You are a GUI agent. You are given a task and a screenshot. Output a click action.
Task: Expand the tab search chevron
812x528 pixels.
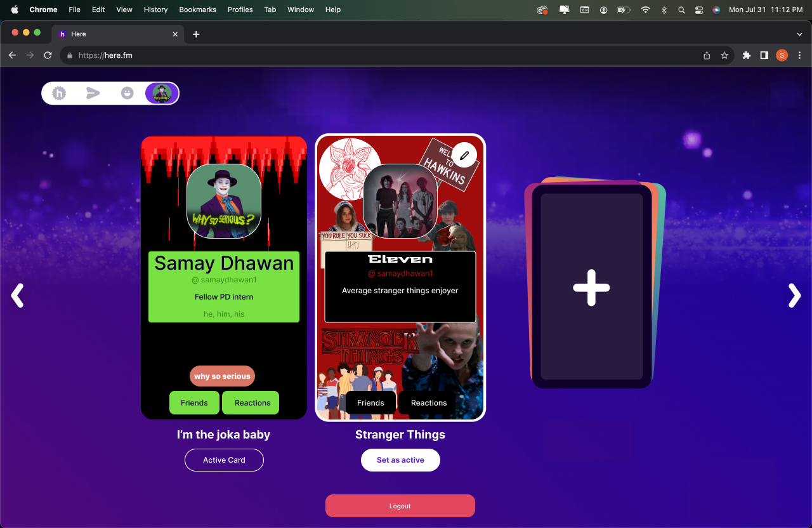click(799, 34)
